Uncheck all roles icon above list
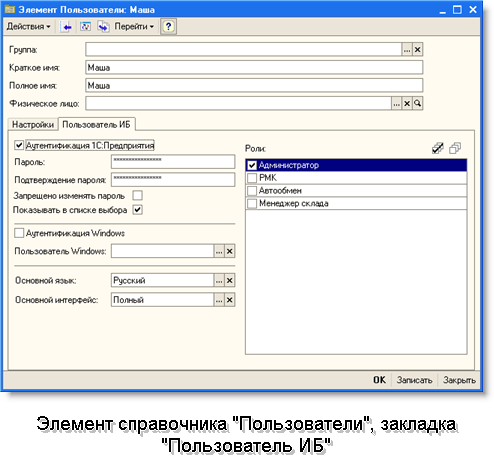494x468 pixels. 455,148
